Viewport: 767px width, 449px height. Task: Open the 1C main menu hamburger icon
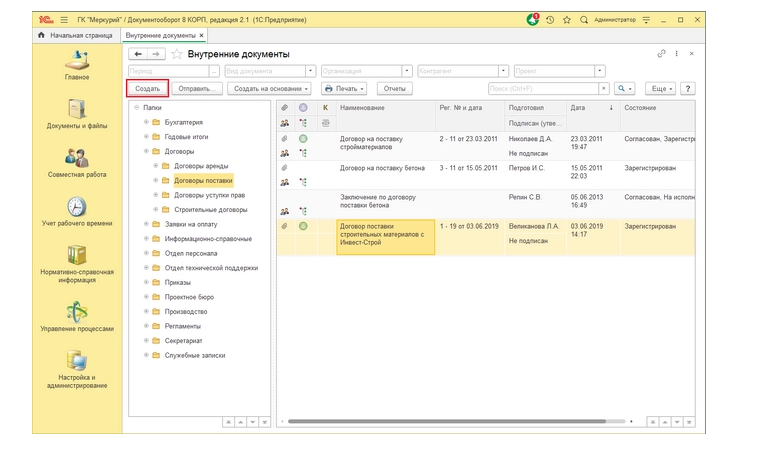64,20
